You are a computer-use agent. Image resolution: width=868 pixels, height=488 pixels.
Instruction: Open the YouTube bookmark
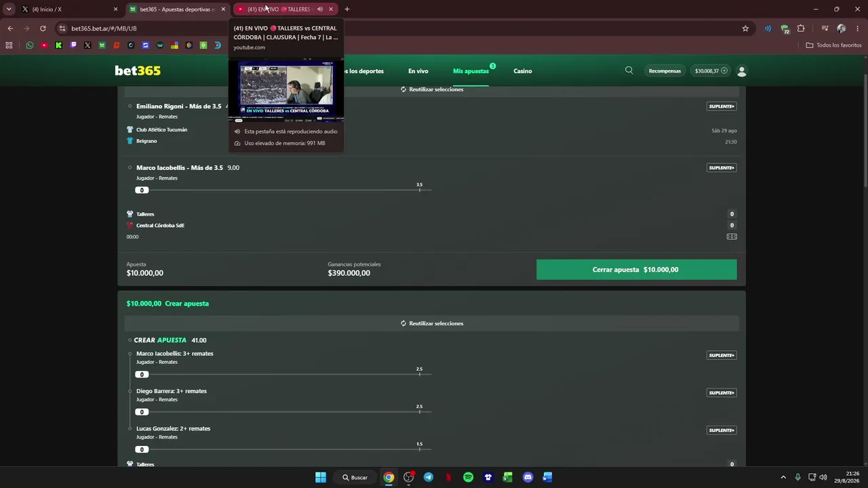click(44, 45)
